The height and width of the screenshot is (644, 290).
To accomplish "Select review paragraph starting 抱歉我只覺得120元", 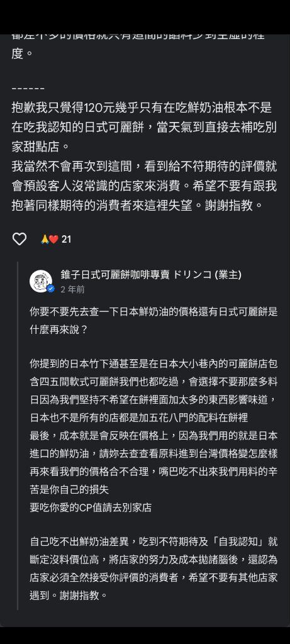I will click(x=144, y=127).
